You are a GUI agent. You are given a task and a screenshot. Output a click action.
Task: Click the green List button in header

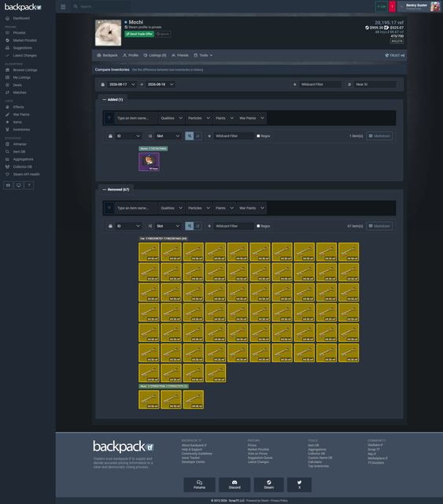382,6
